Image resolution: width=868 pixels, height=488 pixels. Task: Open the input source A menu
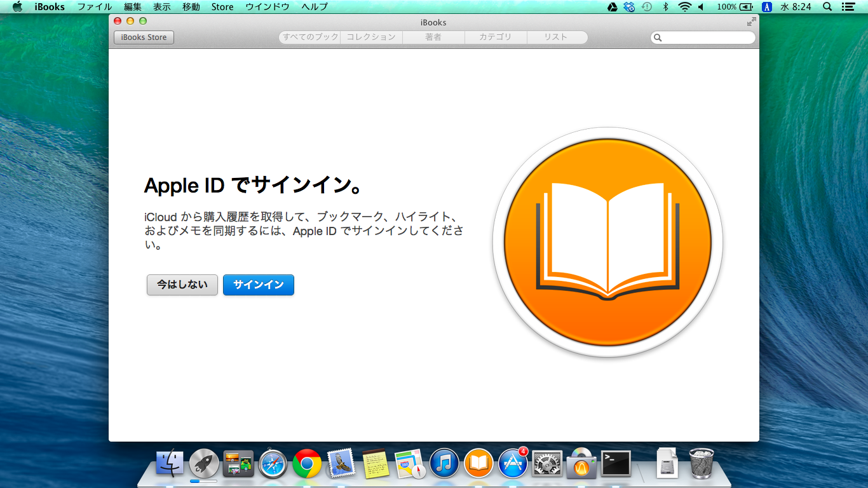point(767,7)
